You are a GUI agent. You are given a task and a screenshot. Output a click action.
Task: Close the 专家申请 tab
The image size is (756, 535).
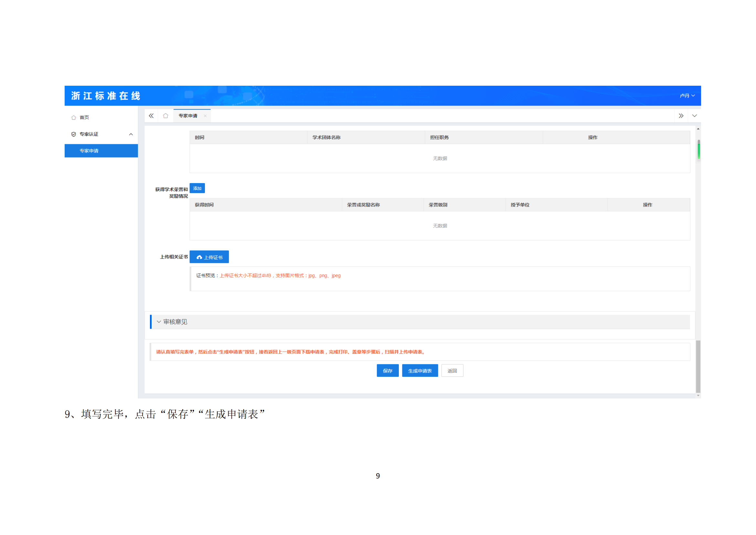point(205,116)
